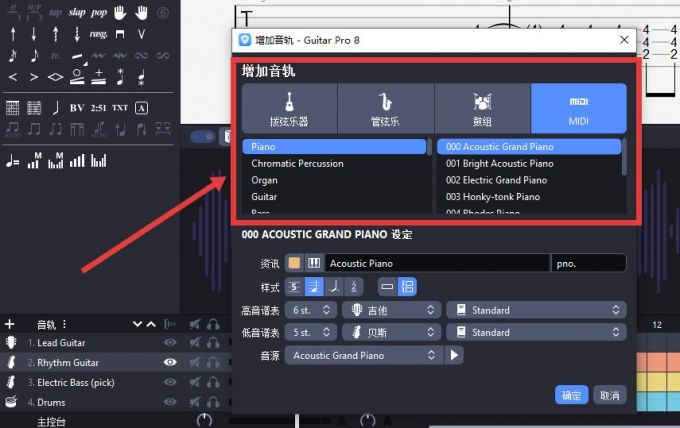Toggle visibility of Rhythm Guitar track
Screen dimensions: 680x428
pos(170,362)
